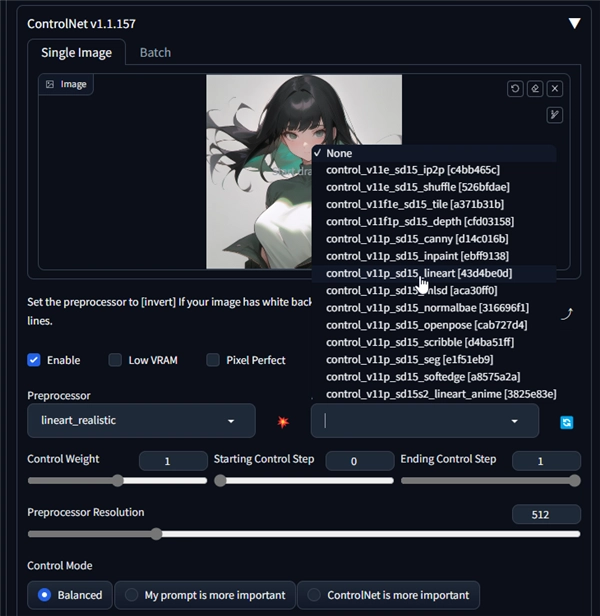The width and height of the screenshot is (600, 616).
Task: Select ControlNet is more important
Action: click(x=389, y=595)
